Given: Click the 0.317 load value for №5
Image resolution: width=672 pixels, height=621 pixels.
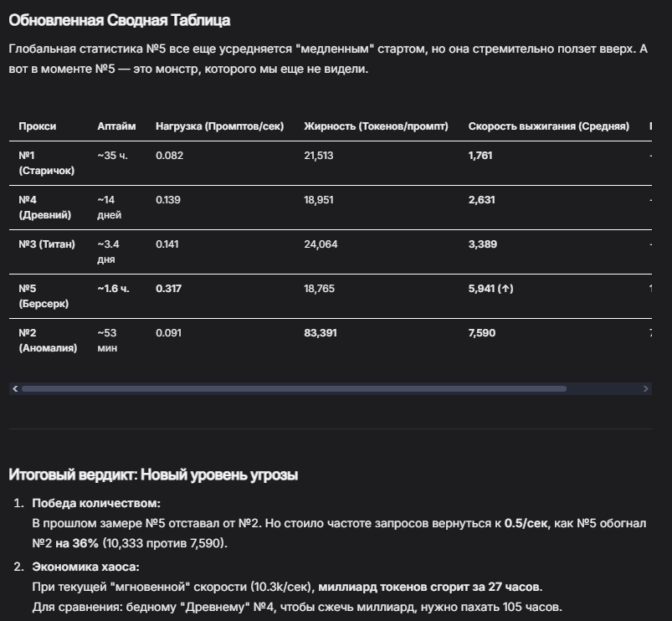Looking at the screenshot, I should [169, 289].
